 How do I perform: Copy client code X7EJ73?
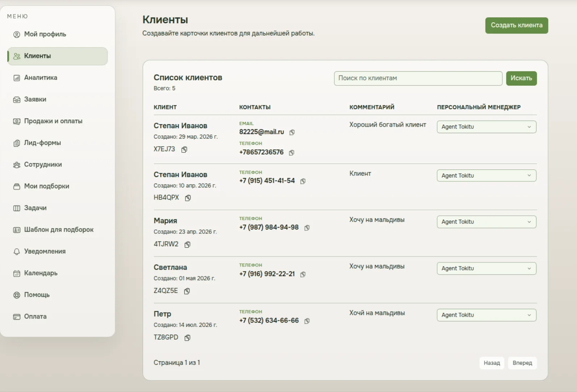point(184,149)
